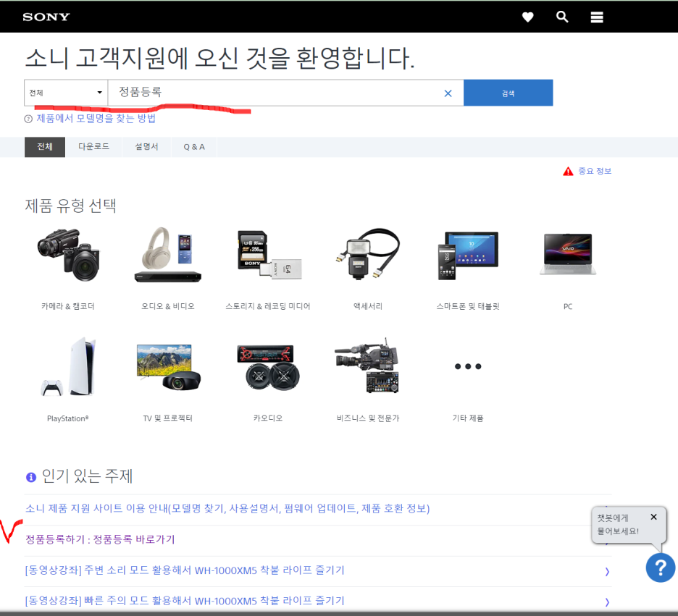Open 제품에서 모델명을 찾는 방법 link
678x616 pixels.
(96, 119)
